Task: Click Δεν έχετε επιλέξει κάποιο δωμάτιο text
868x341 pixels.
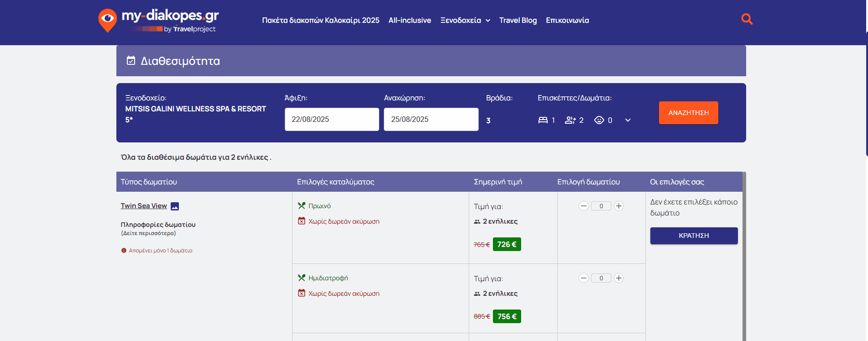Action: pyautogui.click(x=694, y=207)
